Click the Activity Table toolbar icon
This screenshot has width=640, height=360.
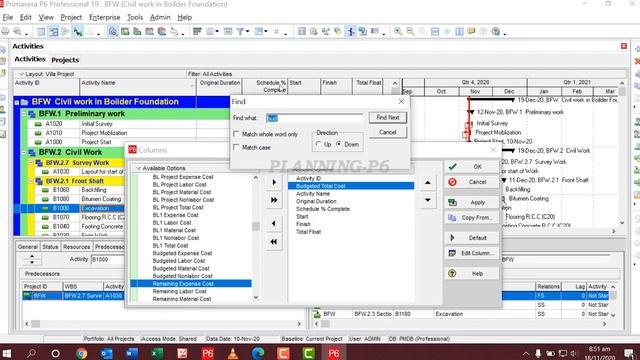(41, 31)
